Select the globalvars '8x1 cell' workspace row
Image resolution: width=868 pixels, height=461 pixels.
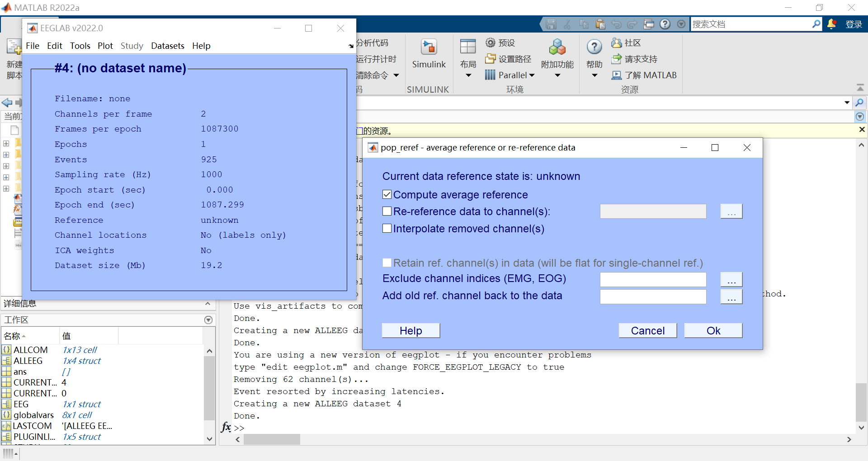(x=102, y=415)
